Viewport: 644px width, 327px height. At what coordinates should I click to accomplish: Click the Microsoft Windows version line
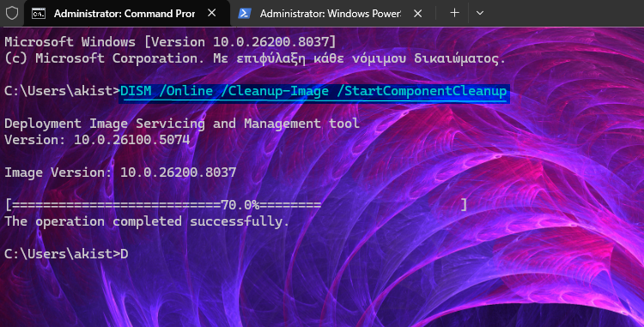tap(171, 42)
